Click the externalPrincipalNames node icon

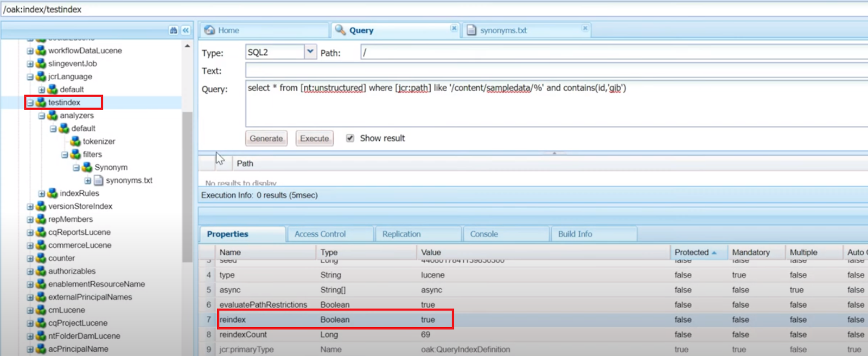click(41, 297)
